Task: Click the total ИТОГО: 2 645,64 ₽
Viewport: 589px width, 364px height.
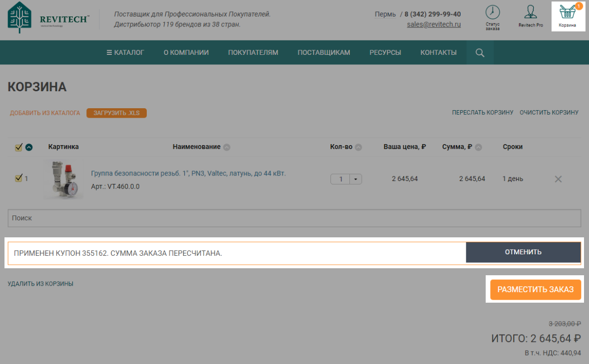Action: [536, 339]
